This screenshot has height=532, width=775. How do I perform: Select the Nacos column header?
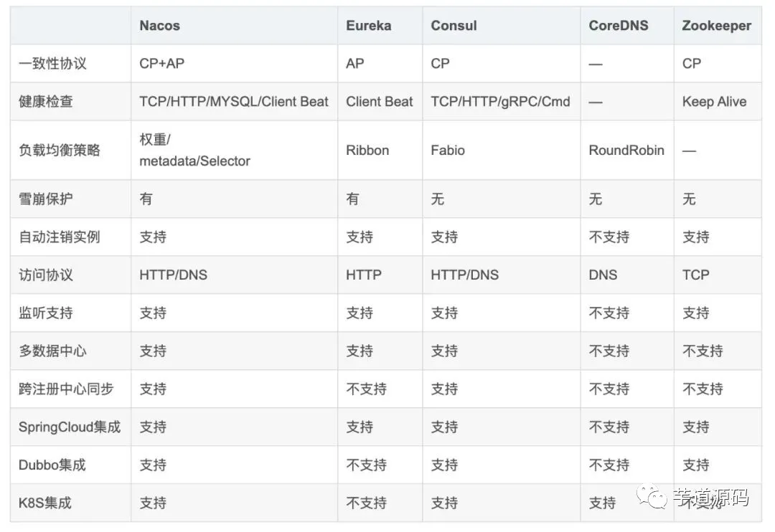click(159, 26)
